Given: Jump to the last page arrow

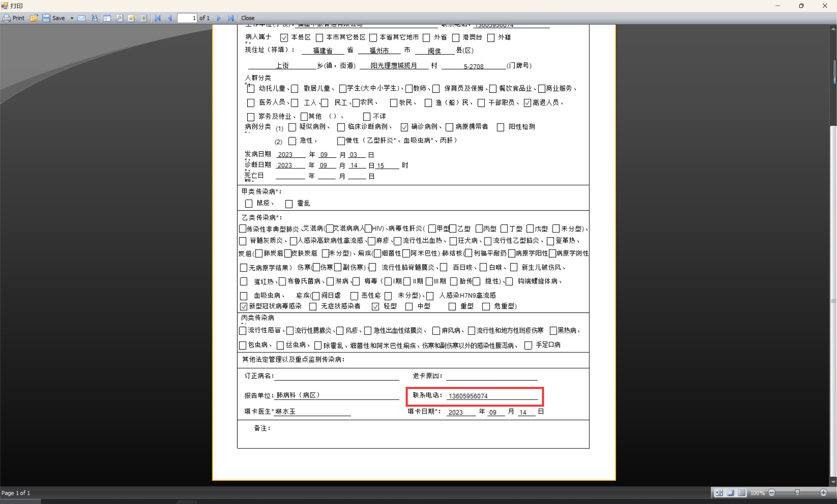Looking at the screenshot, I should (231, 18).
